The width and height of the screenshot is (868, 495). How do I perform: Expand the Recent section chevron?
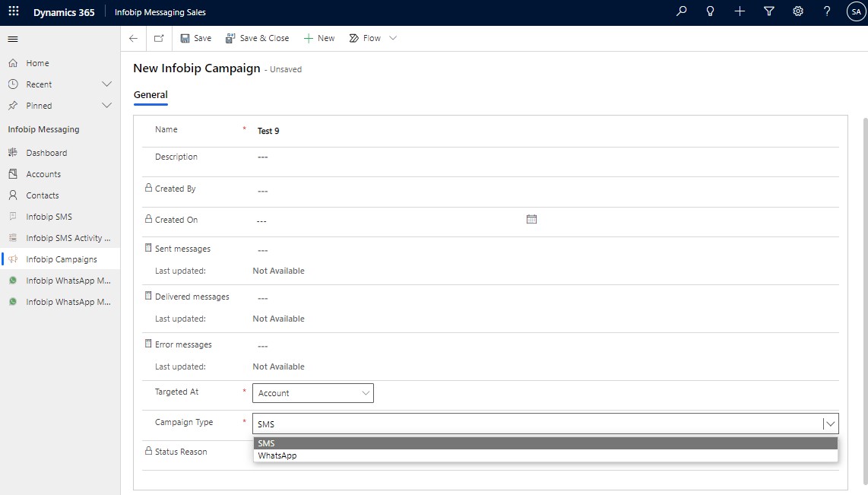pyautogui.click(x=106, y=84)
